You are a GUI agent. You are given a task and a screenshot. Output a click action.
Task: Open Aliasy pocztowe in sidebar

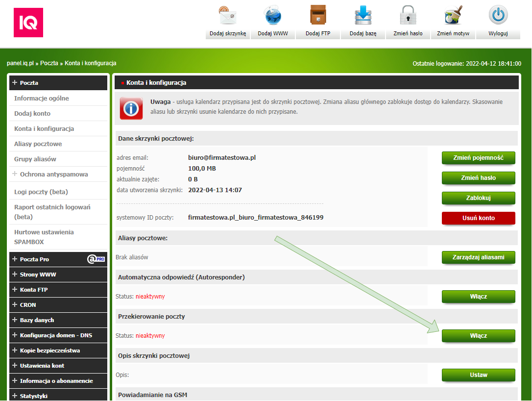tap(38, 144)
